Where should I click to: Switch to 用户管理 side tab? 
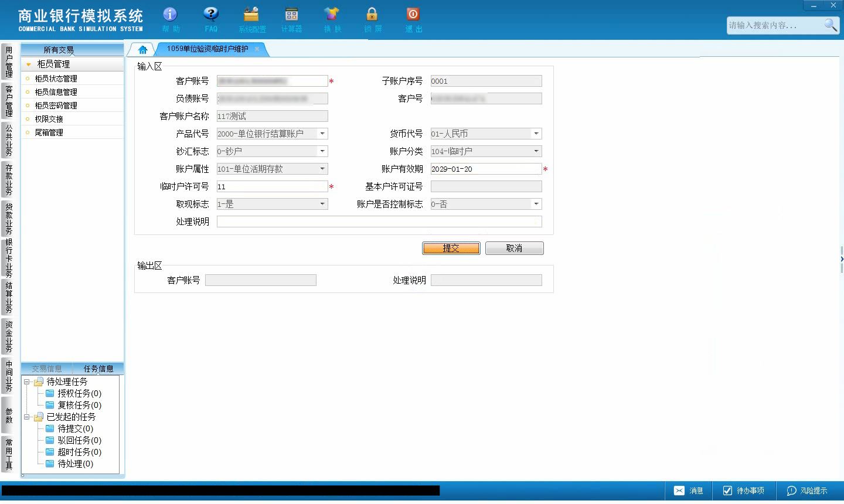click(x=9, y=62)
